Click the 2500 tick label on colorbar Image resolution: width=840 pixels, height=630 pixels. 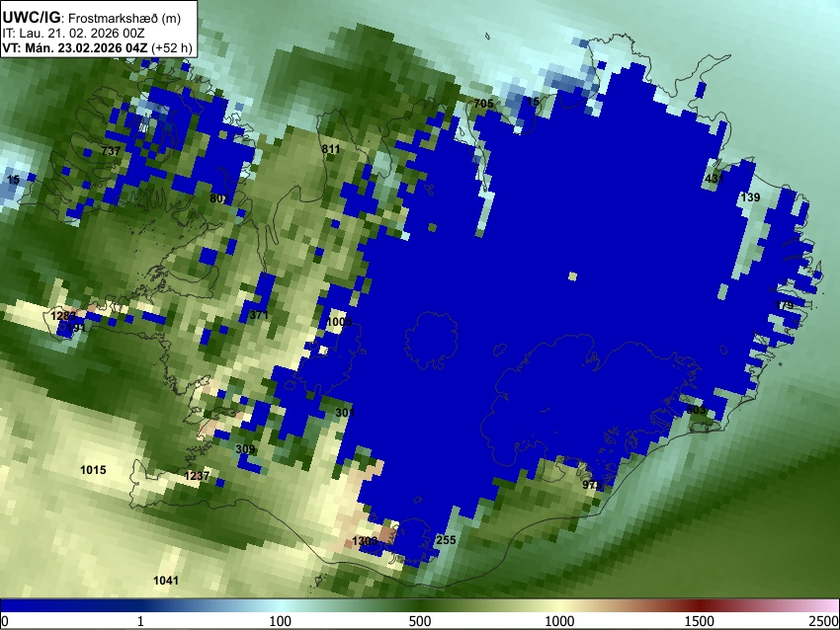824,621
